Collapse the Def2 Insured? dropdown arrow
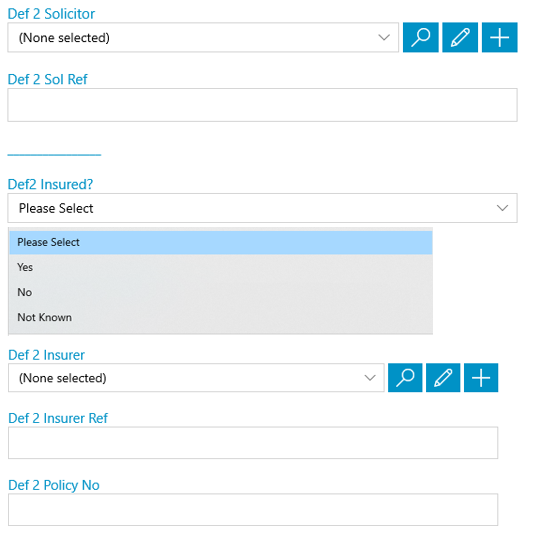 (502, 208)
